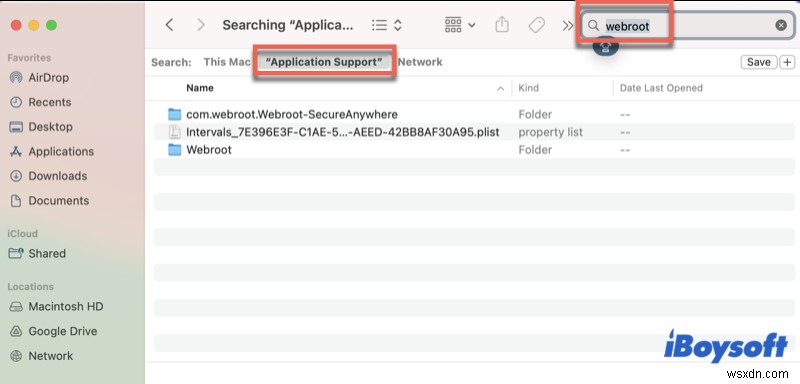Close the Finder window with red button
This screenshot has height=384, width=800.
16,25
